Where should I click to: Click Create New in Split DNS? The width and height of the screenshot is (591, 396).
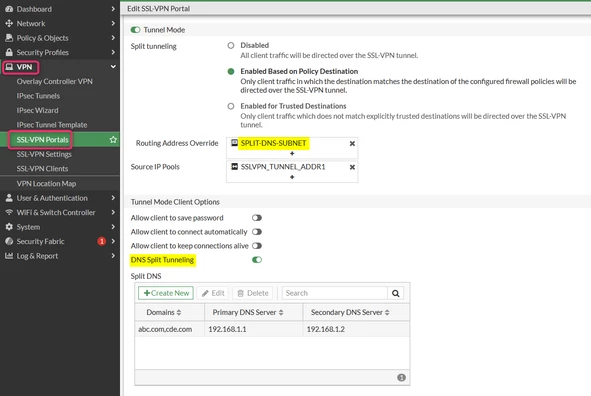pyautogui.click(x=166, y=293)
